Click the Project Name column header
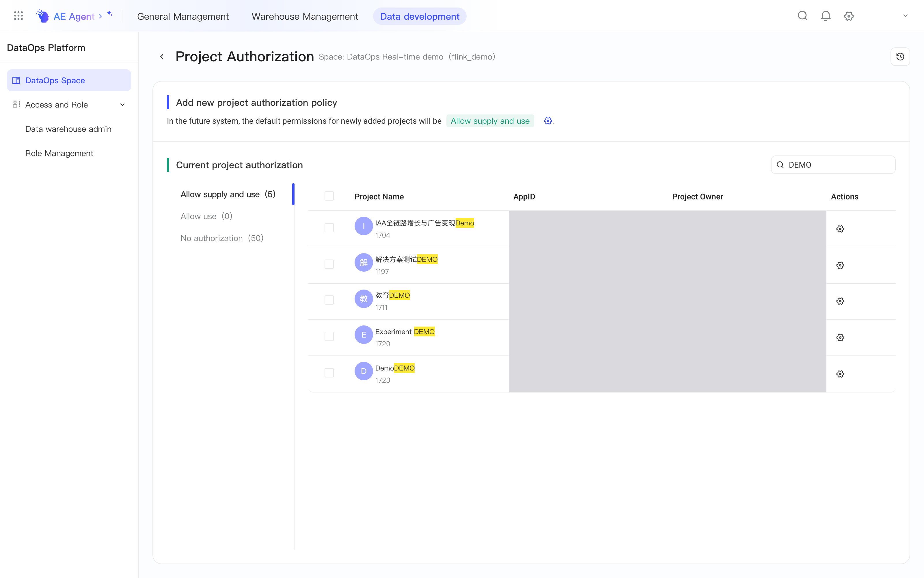 (379, 197)
